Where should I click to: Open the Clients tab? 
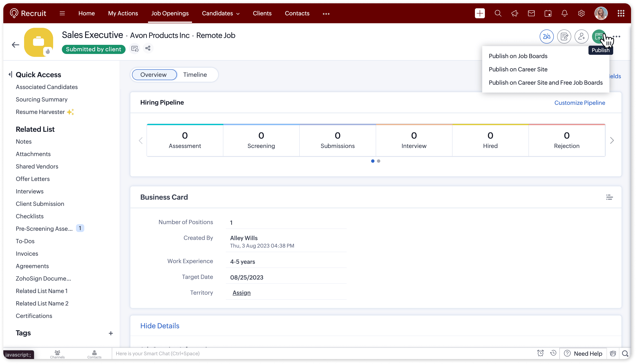click(x=262, y=13)
